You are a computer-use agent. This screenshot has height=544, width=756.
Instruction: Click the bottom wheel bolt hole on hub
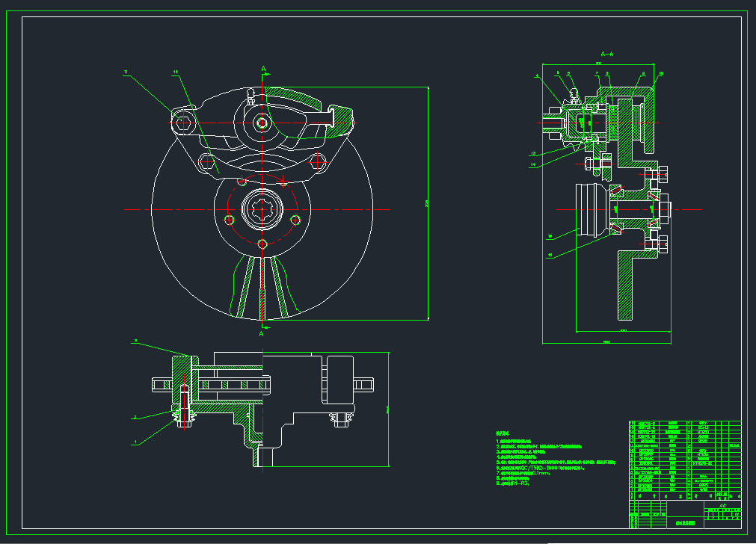[x=262, y=244]
